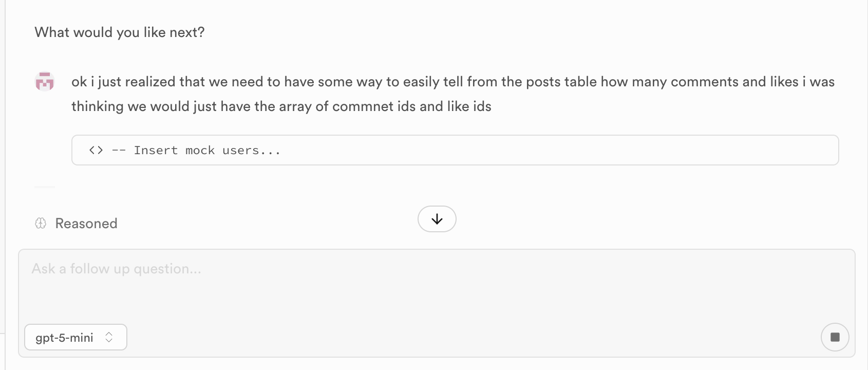Open the gpt-5-mini model selector
Screen dimensions: 868x370
[75, 337]
